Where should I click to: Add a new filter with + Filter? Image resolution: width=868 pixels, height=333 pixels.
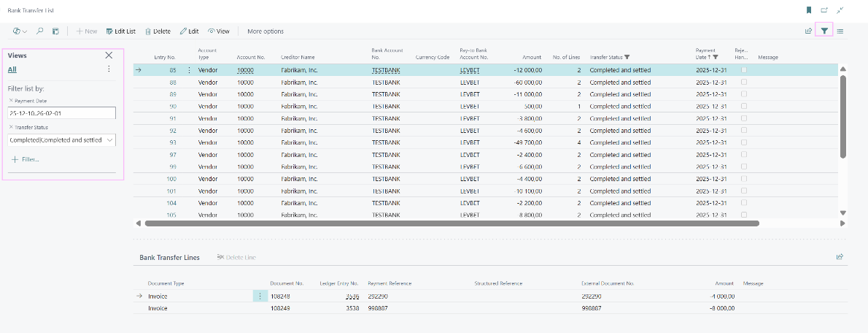[x=26, y=160]
